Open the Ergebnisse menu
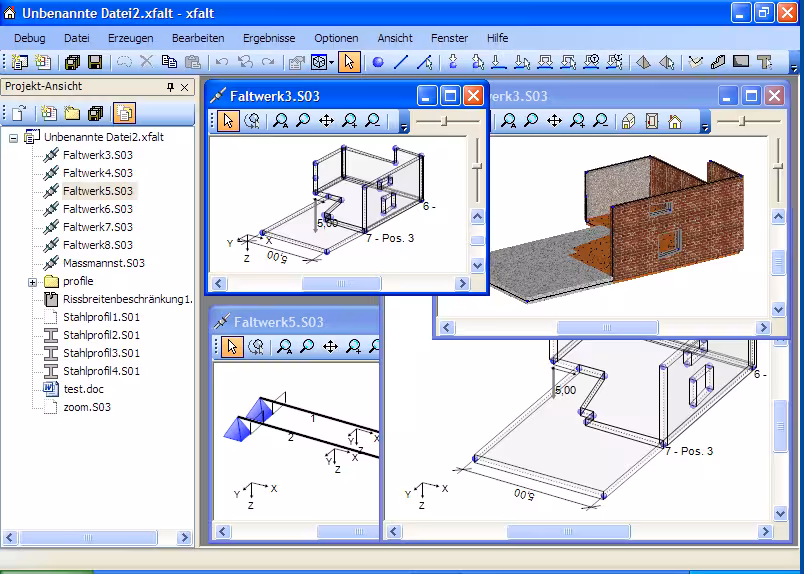804x574 pixels. point(269,38)
